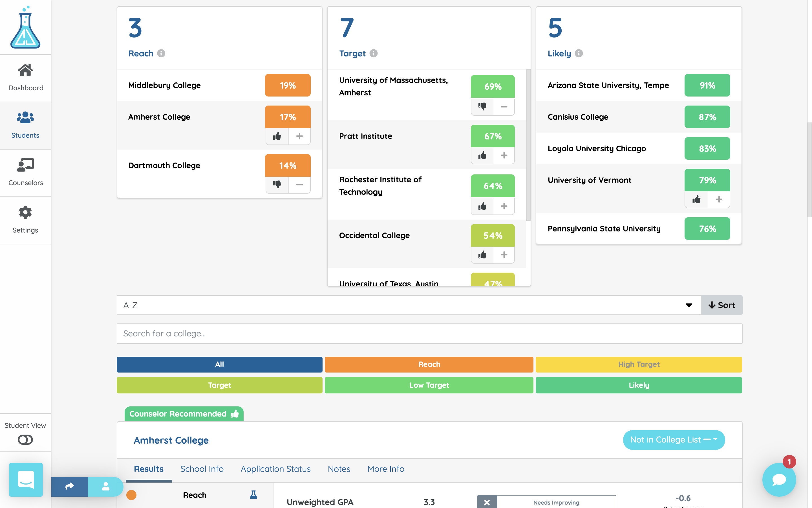The width and height of the screenshot is (812, 508).
Task: Toggle the Student View switch
Action: (25, 439)
